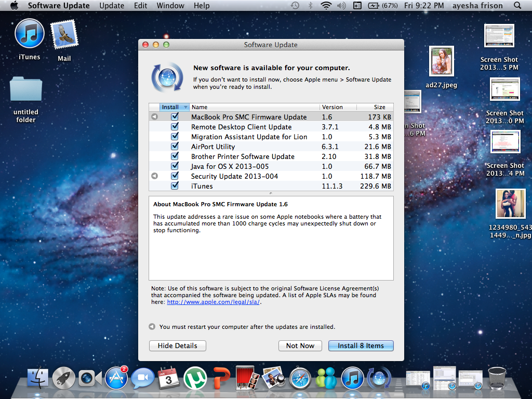Click Install 8 Items button
Screen dimensions: 532x399
[361, 345]
